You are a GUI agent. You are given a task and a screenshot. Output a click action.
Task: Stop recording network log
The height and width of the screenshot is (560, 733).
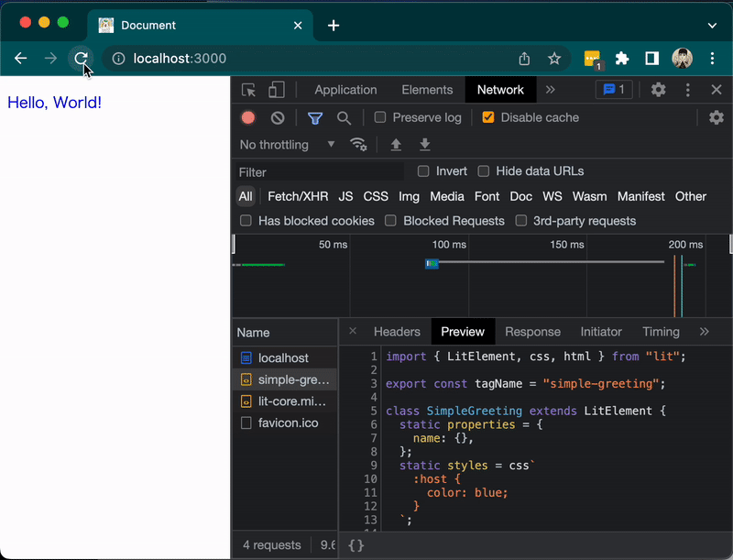(247, 117)
